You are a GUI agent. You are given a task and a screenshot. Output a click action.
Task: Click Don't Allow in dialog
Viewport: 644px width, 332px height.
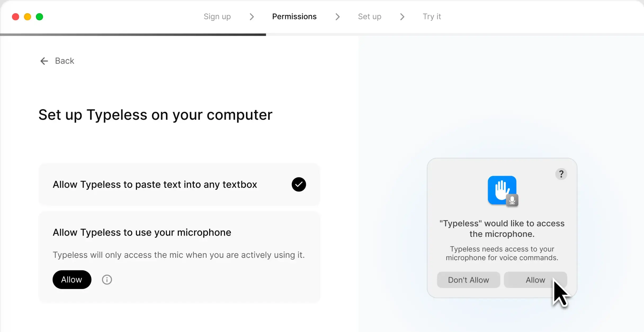tap(468, 280)
